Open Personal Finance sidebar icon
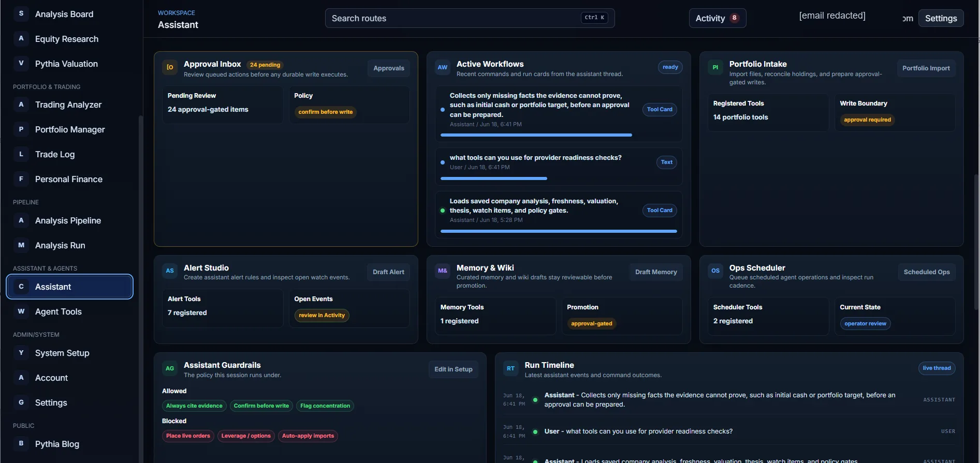Viewport: 980px width, 463px height. (x=21, y=179)
